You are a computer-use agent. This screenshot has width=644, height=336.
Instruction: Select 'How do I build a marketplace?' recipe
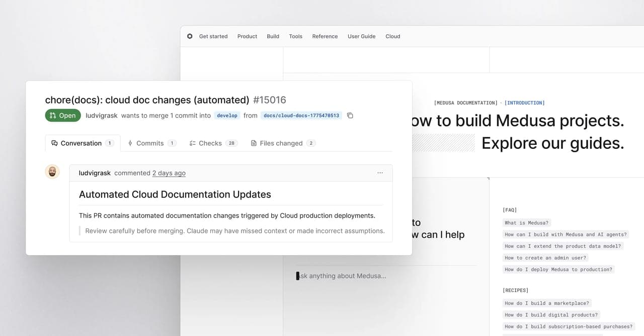click(x=546, y=303)
